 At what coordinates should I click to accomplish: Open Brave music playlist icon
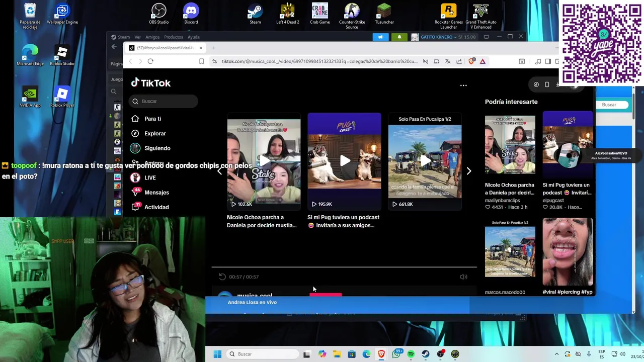click(538, 61)
